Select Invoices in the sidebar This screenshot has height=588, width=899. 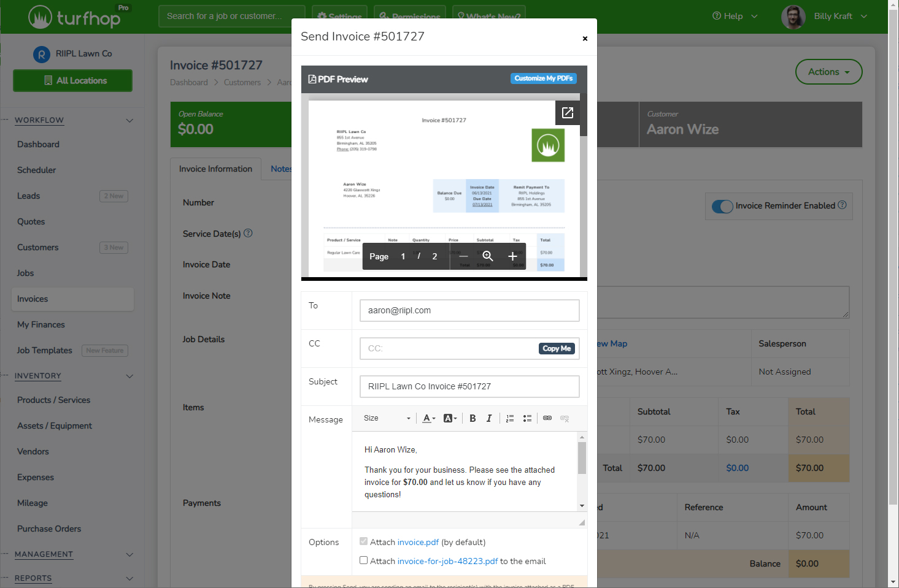click(72, 299)
